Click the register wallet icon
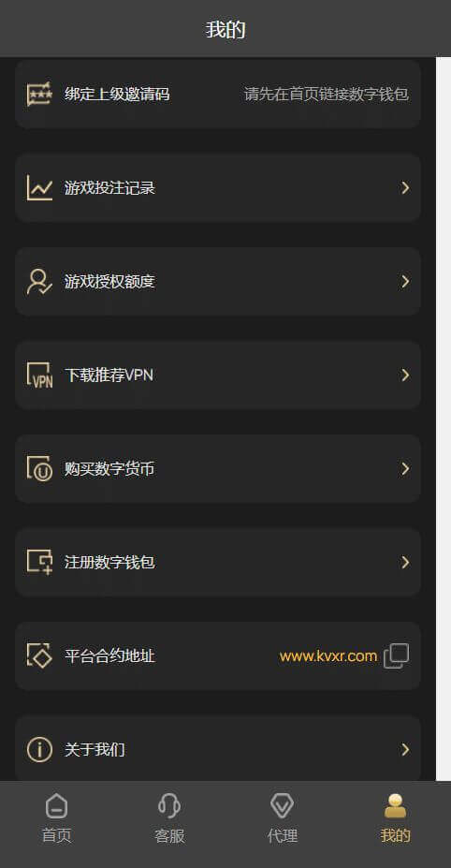This screenshot has width=451, height=868. pos(39,562)
